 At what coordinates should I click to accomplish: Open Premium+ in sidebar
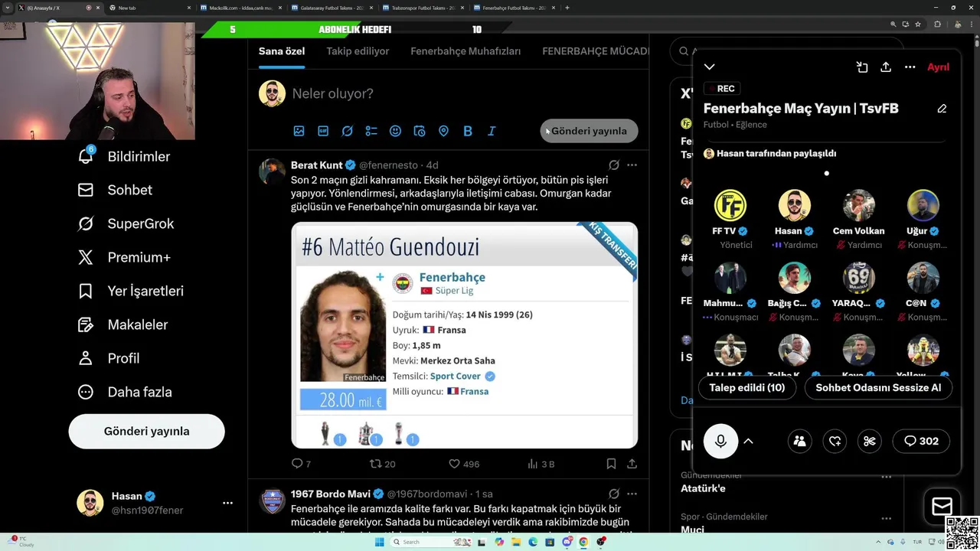pyautogui.click(x=124, y=257)
